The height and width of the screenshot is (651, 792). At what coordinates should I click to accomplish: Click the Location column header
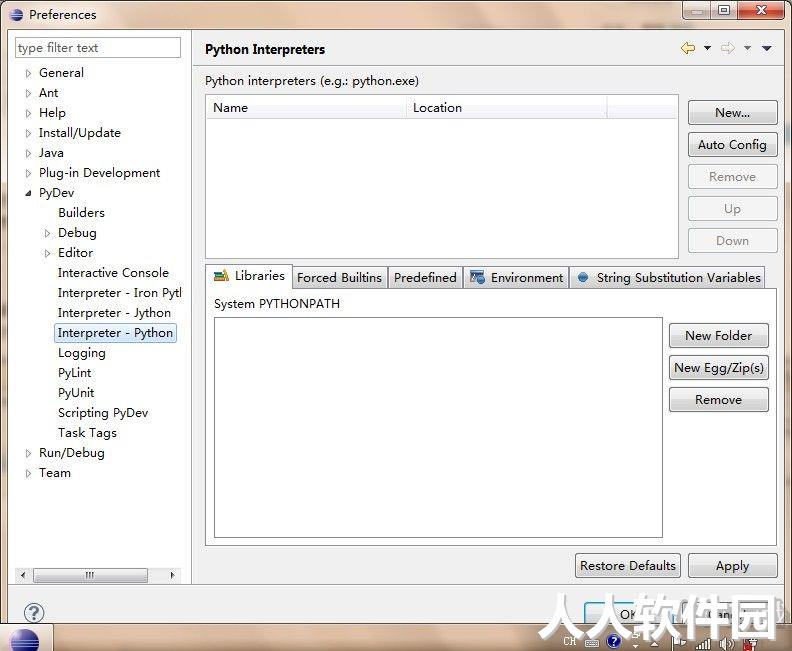pos(506,108)
